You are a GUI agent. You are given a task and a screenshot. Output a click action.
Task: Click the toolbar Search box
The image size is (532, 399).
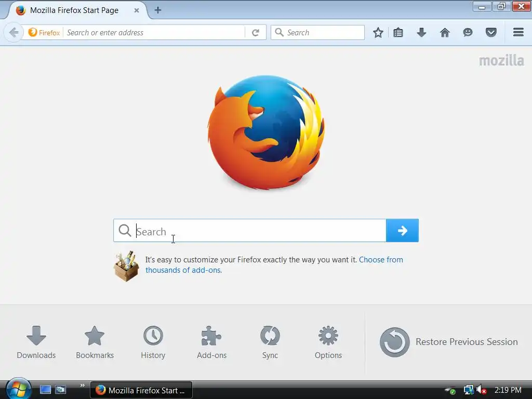coord(317,33)
